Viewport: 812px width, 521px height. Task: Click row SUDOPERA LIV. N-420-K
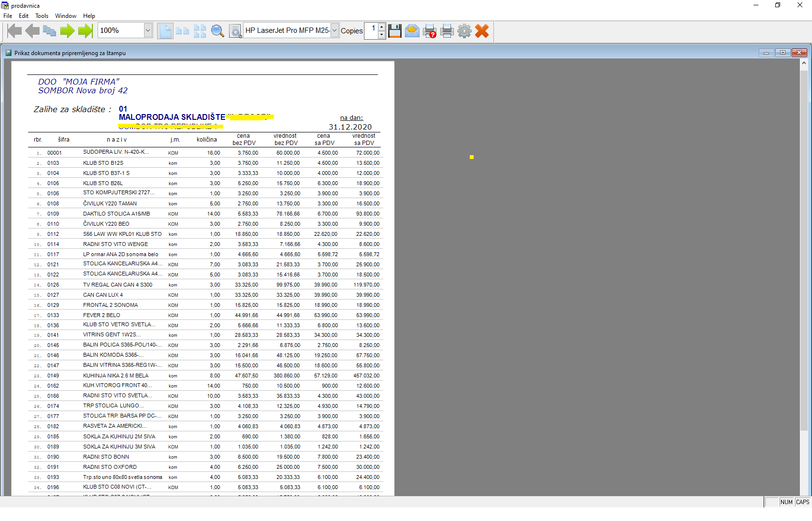205,153
